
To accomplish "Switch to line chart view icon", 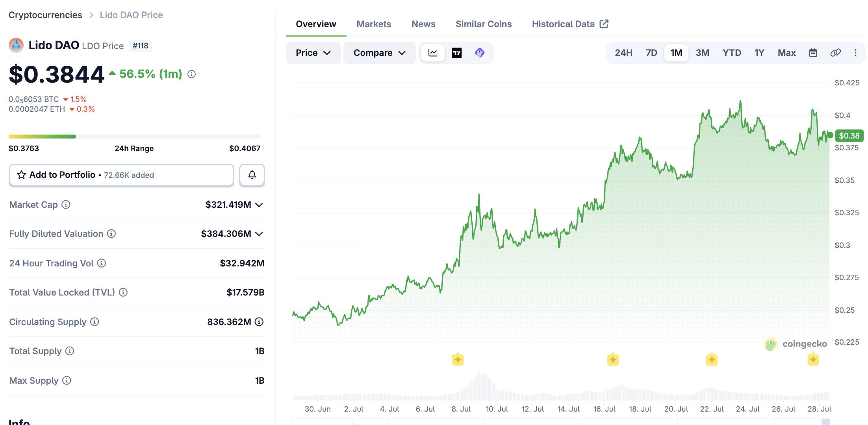I will point(433,53).
